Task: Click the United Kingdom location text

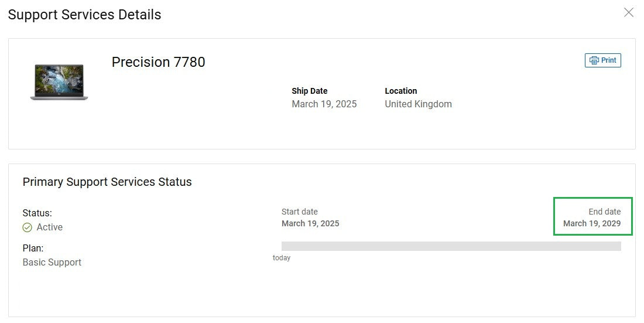Action: pyautogui.click(x=418, y=104)
